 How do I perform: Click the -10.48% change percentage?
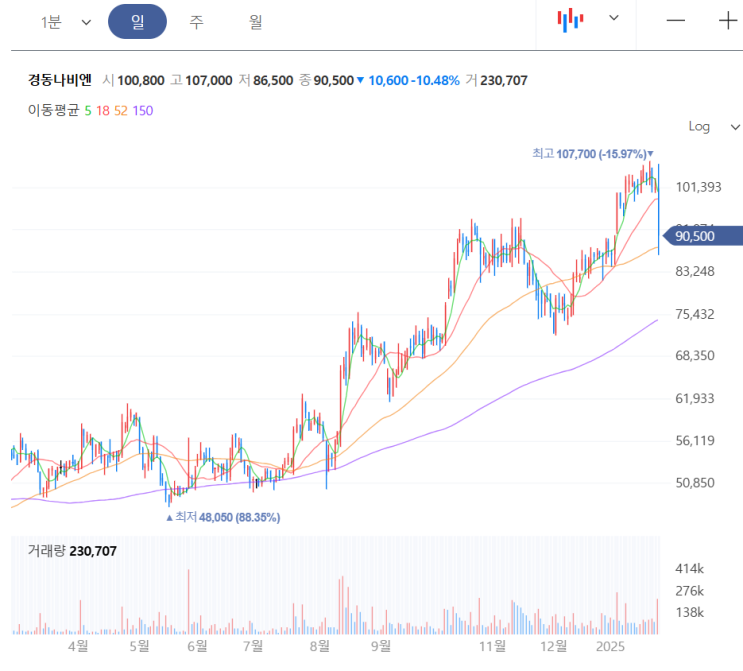pos(435,81)
